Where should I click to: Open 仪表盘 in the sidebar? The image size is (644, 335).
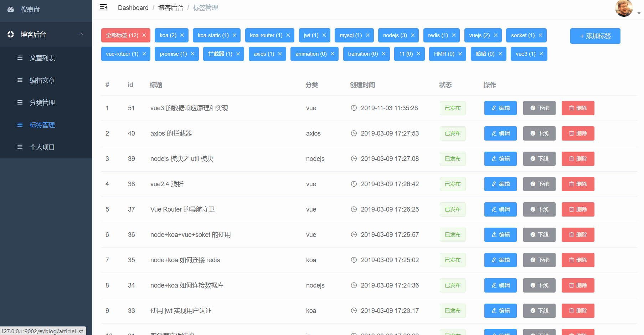(46, 10)
